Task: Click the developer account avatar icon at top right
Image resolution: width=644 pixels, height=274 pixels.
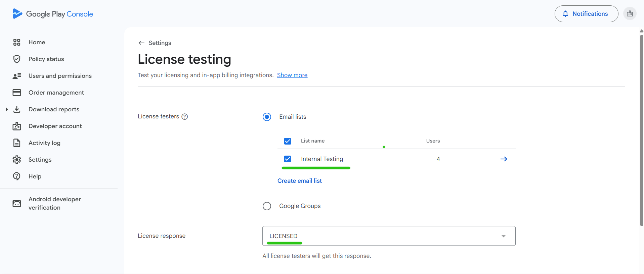Action: pos(630,14)
